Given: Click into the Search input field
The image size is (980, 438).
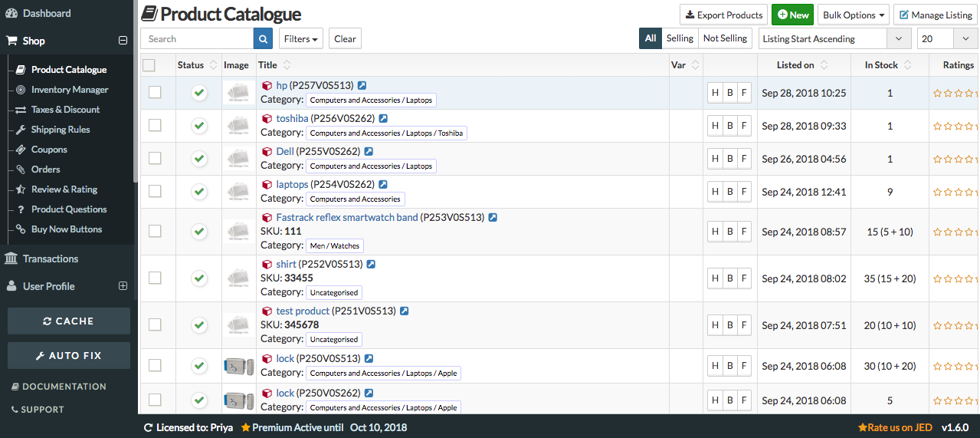Looking at the screenshot, I should pyautogui.click(x=197, y=38).
